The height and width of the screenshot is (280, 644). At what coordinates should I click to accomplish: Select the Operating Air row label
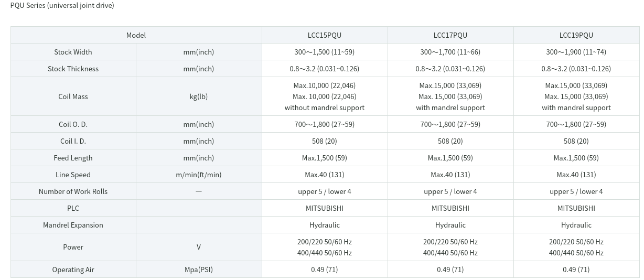point(73,270)
